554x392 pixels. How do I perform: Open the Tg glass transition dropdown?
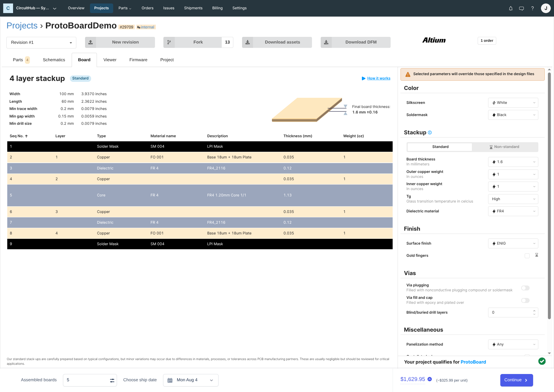click(x=513, y=199)
